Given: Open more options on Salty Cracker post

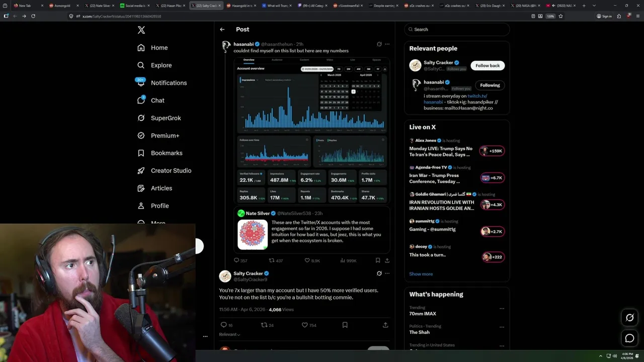Looking at the screenshot, I should [387, 274].
